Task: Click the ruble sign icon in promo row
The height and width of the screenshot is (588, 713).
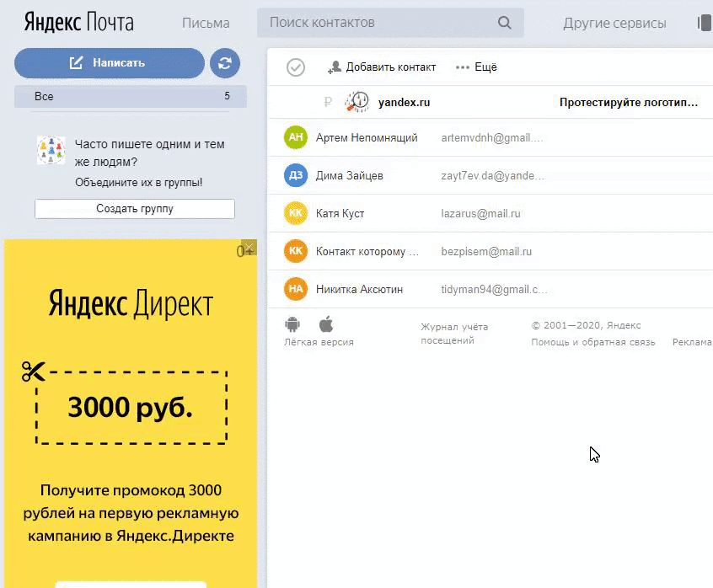Action: click(329, 102)
